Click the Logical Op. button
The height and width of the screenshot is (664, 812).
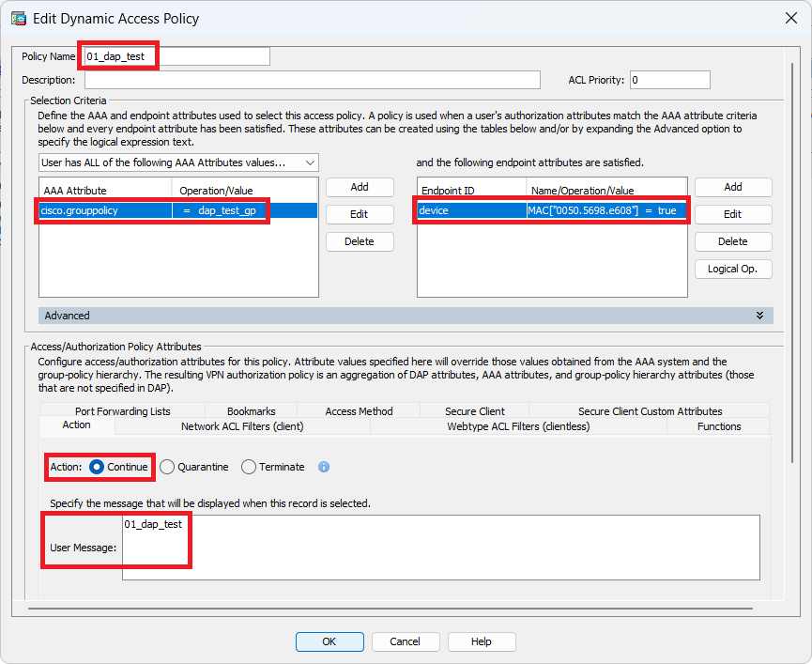(733, 269)
